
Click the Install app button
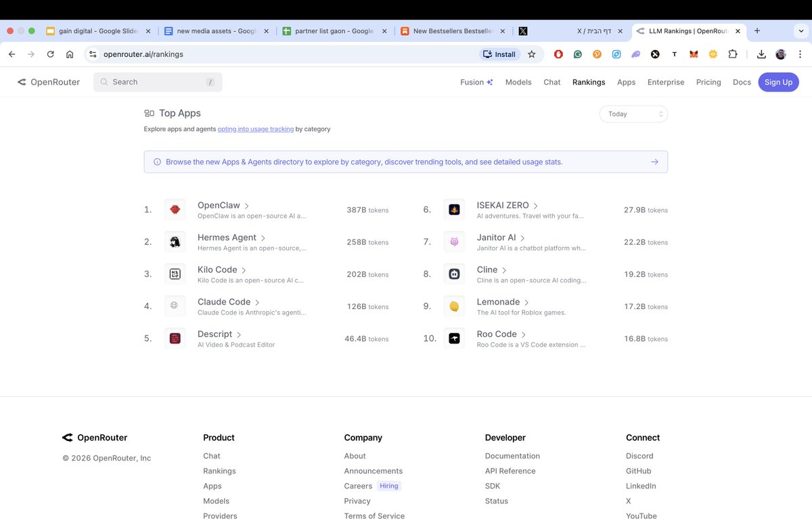[x=499, y=54]
